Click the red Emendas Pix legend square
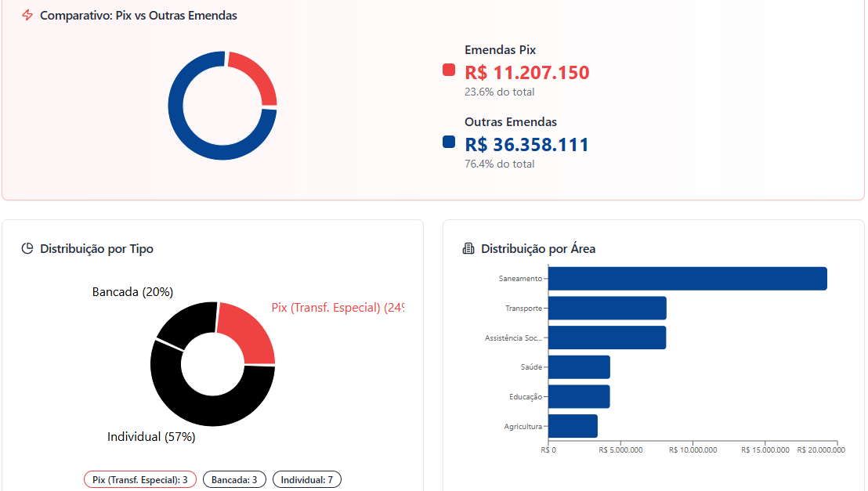 pyautogui.click(x=449, y=70)
